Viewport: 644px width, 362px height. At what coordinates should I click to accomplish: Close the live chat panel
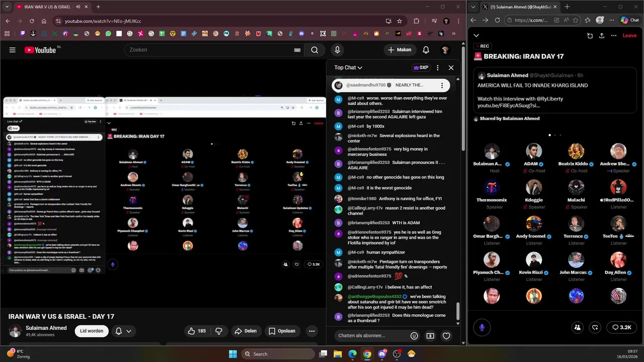[x=451, y=67]
